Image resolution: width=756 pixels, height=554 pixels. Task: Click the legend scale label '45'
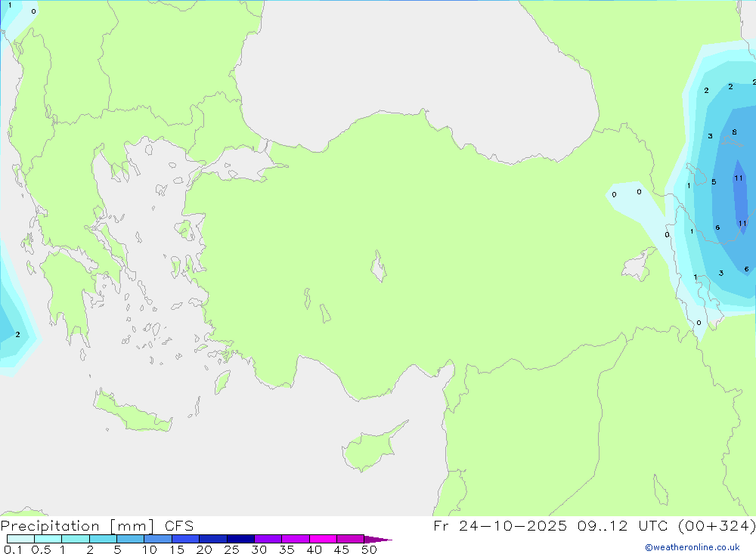[342, 549]
